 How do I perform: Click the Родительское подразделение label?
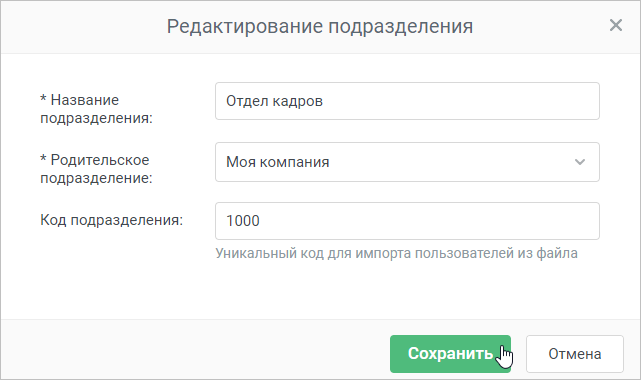click(x=96, y=169)
